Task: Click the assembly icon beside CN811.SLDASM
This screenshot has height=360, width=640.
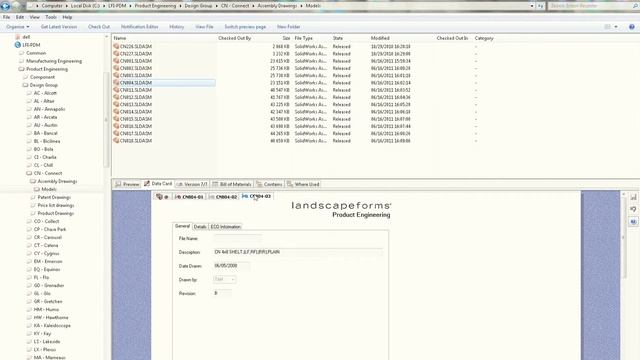Action: (x=116, y=90)
